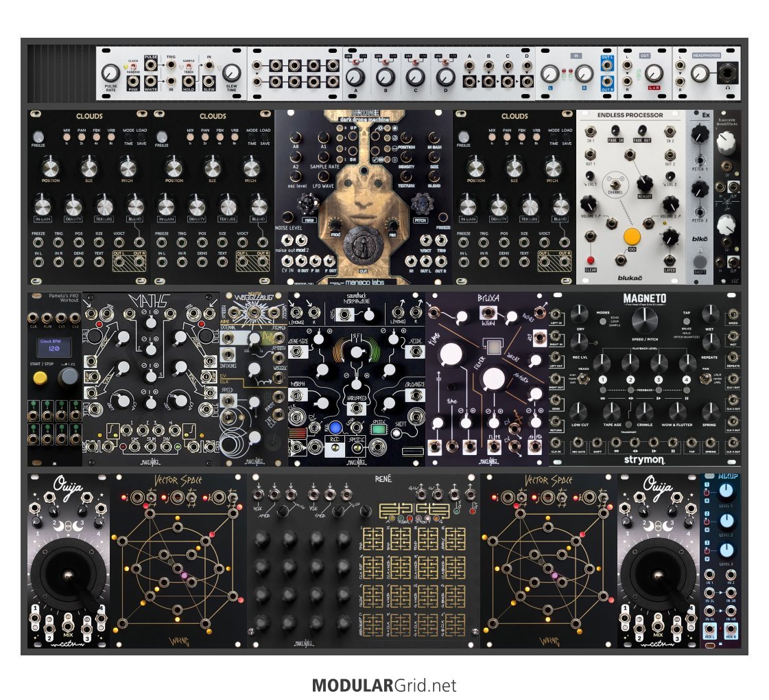The image size is (769, 700).
Task: Click the joystick on the right Ouija module
Action: click(659, 575)
